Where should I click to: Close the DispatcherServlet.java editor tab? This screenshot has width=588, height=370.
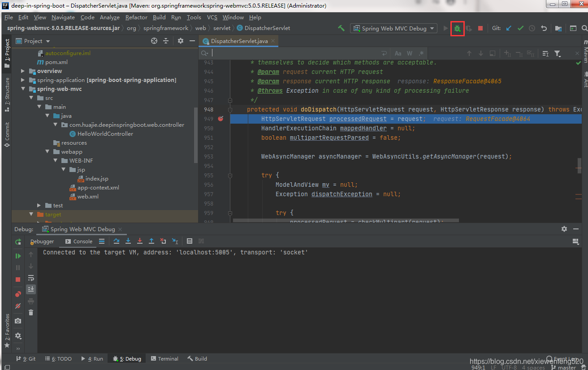click(x=273, y=41)
